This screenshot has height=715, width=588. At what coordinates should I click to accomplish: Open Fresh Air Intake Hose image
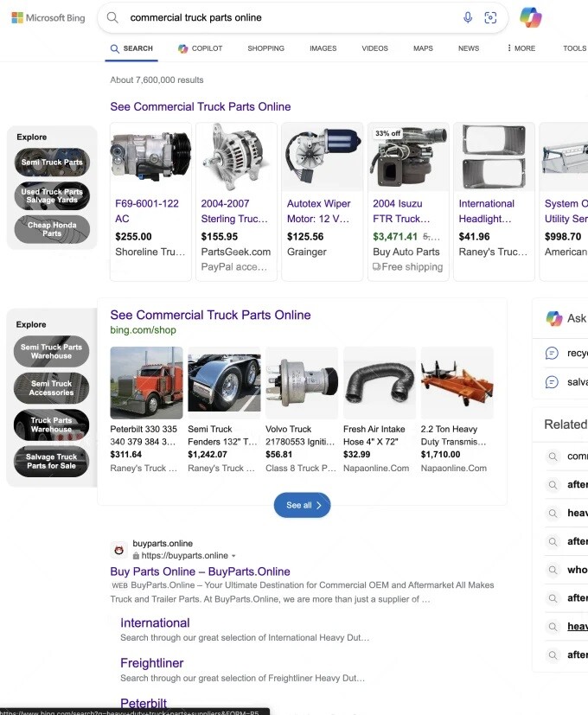click(x=380, y=383)
